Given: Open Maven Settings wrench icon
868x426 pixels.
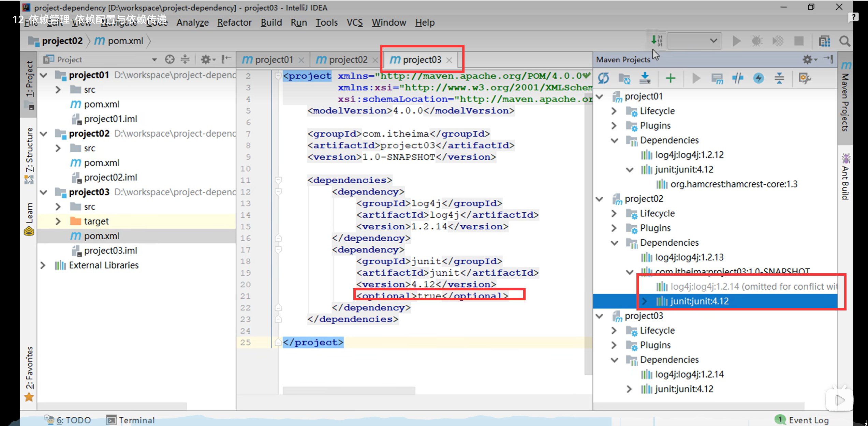Looking at the screenshot, I should (x=805, y=78).
